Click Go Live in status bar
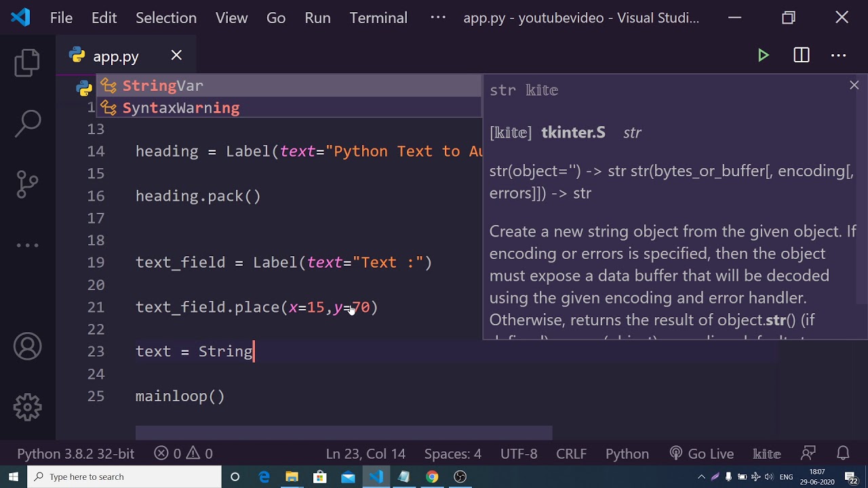 coord(702,453)
